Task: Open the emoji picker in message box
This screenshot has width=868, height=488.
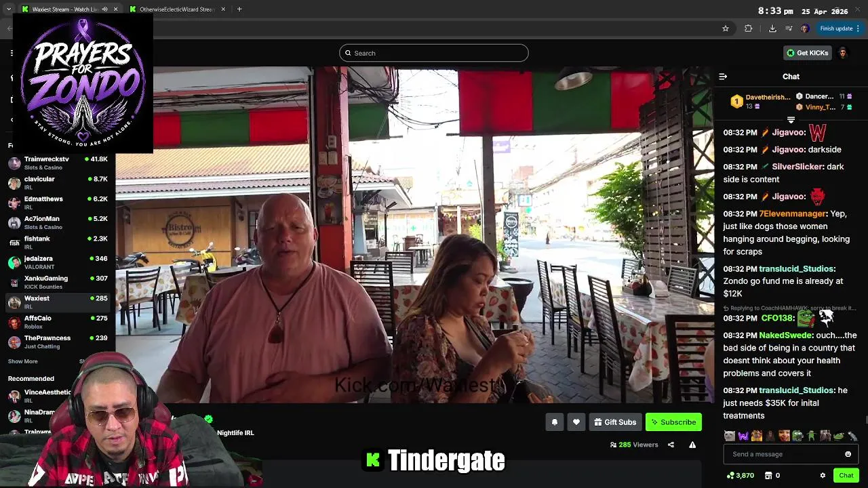Action: (848, 454)
